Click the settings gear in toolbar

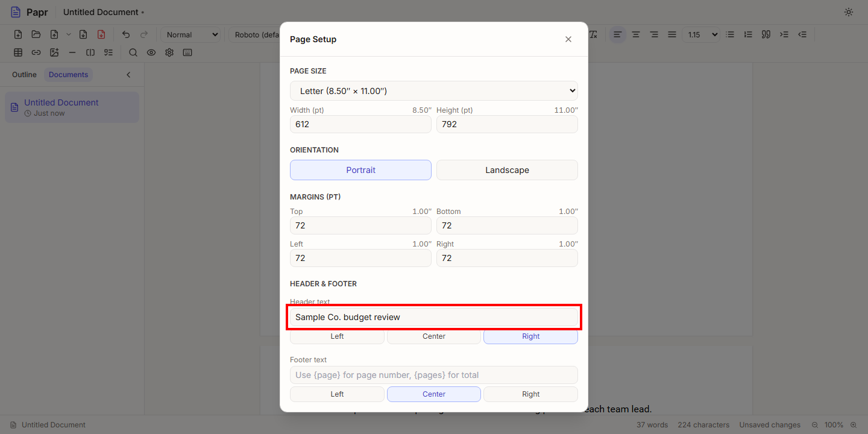(169, 52)
